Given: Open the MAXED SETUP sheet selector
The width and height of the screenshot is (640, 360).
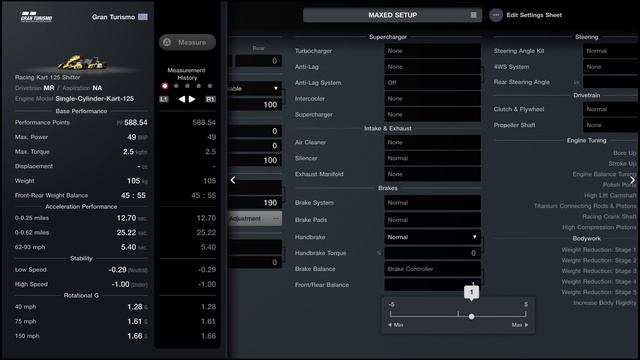Looking at the screenshot, I should (x=392, y=15).
